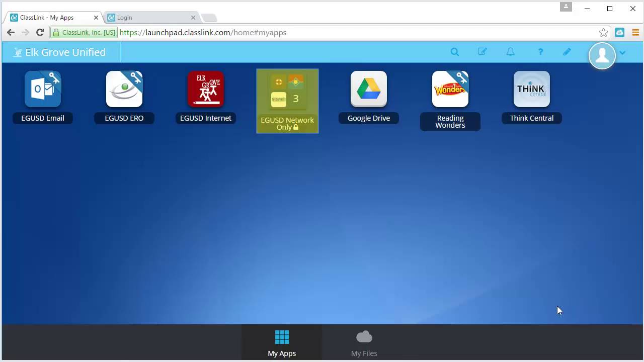Viewport: 644px width, 362px height.
Task: Go forward in browser history
Action: click(25, 32)
